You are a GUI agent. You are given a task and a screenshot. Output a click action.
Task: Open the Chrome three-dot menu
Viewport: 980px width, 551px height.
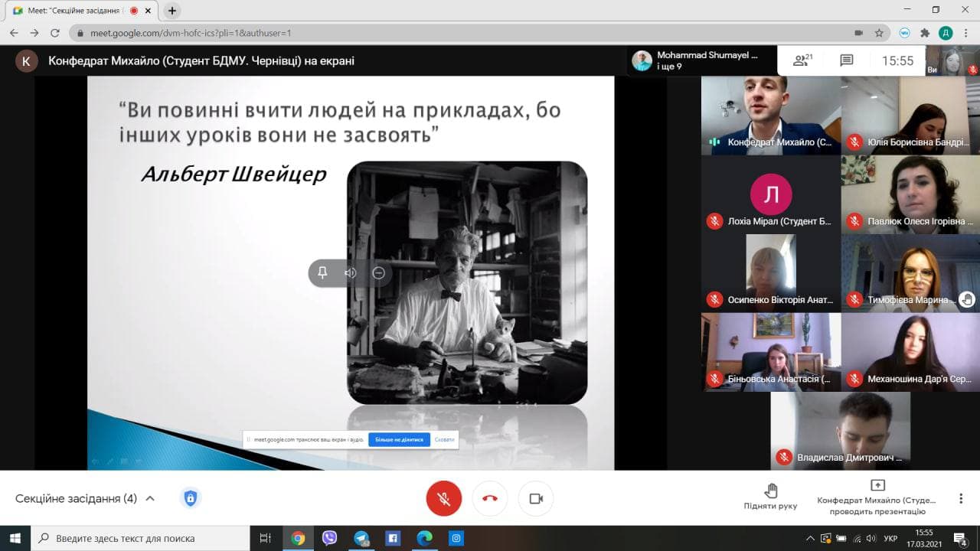(x=966, y=33)
